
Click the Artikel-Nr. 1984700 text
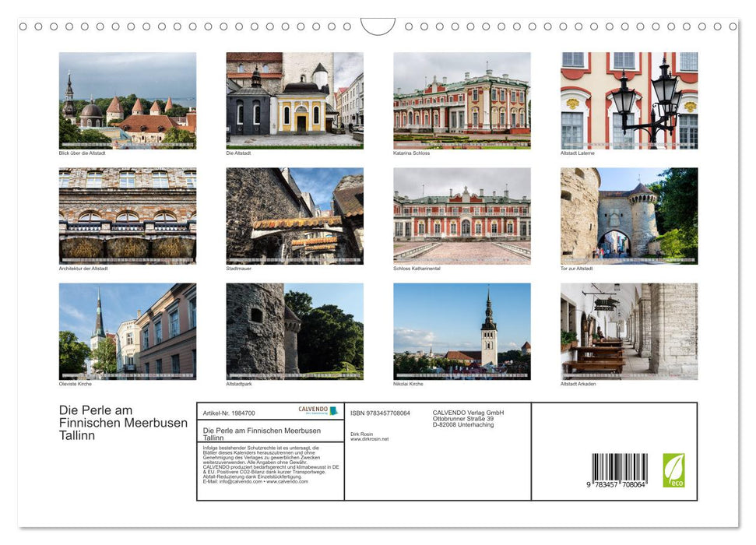230,413
